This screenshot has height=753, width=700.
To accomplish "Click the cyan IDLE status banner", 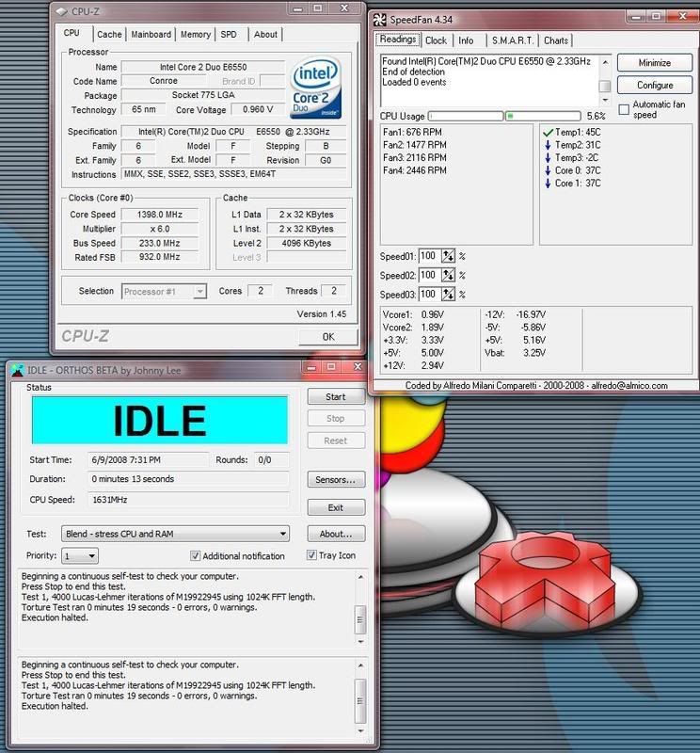I will tap(160, 420).
